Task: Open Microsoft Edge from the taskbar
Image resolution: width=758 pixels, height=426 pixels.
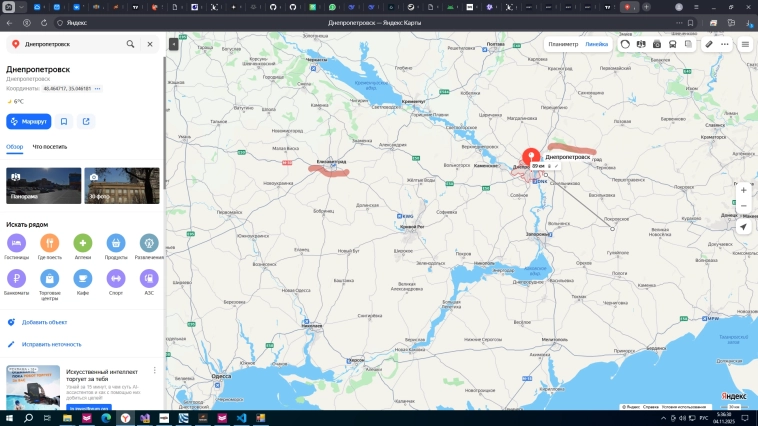Action: 106,418
